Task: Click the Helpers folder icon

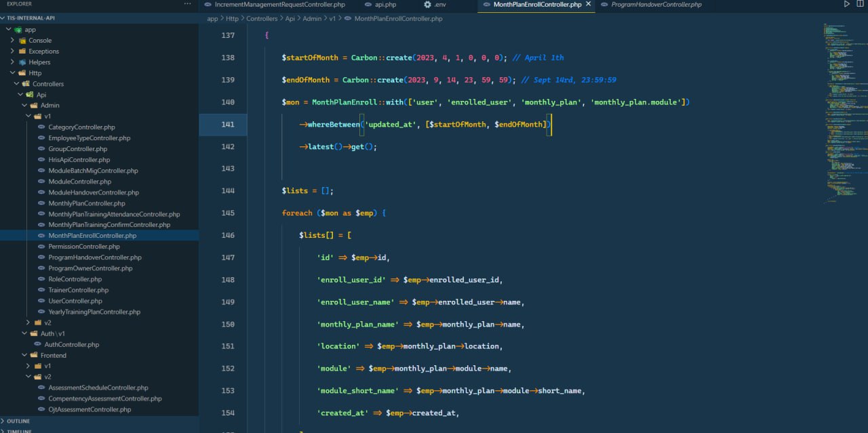Action: point(22,62)
